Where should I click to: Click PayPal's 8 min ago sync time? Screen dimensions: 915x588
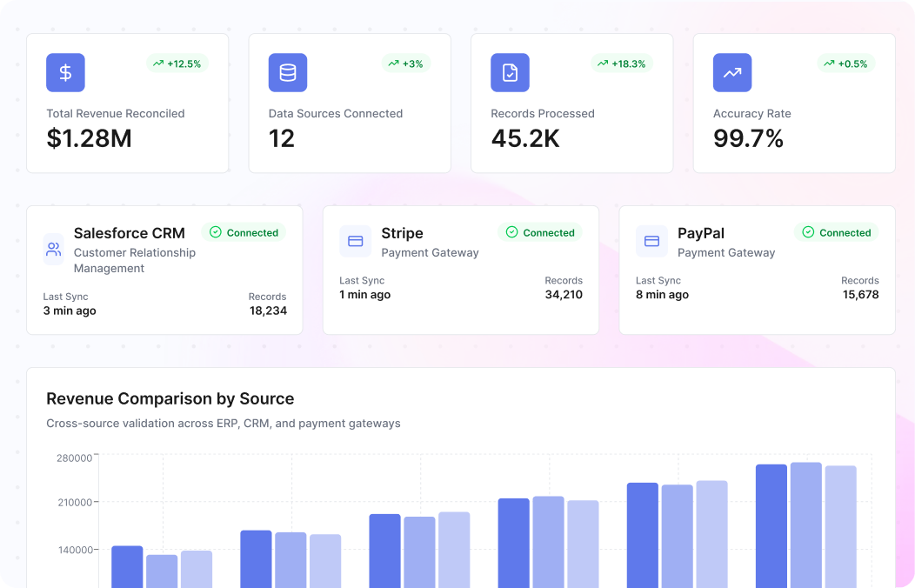[662, 295]
